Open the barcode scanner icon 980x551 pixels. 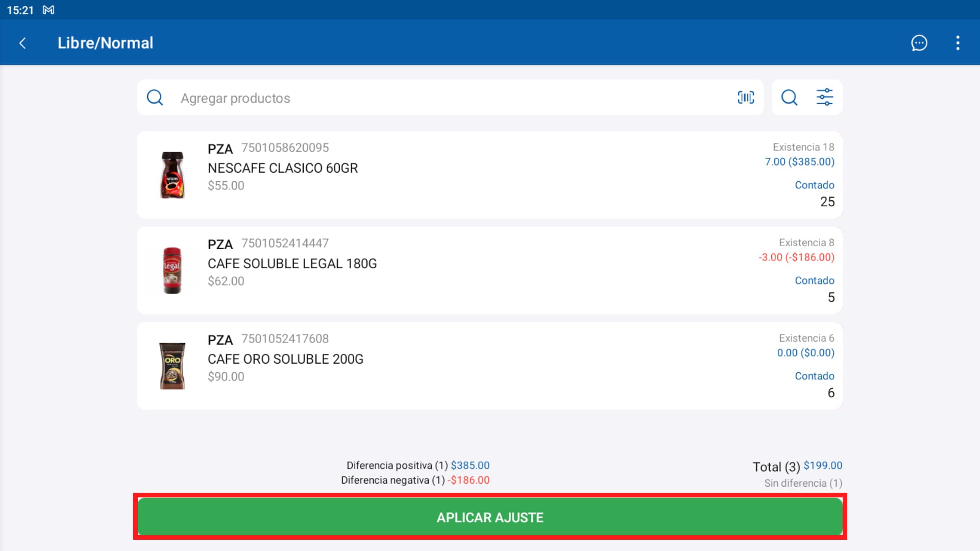click(x=746, y=97)
